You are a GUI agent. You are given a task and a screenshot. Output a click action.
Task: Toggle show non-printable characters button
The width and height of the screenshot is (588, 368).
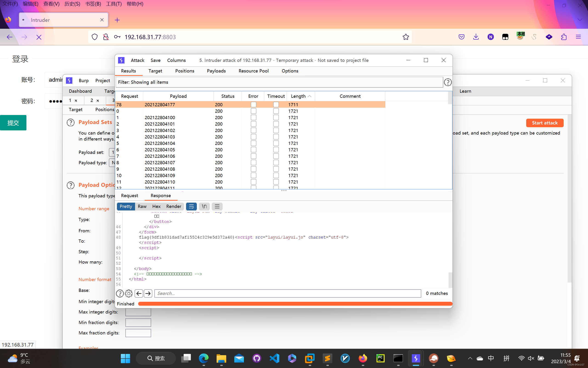click(204, 206)
